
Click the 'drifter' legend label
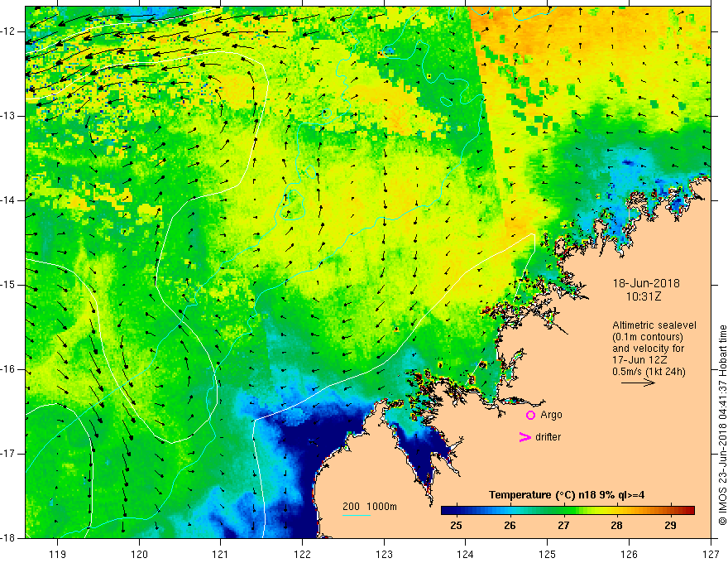(x=548, y=437)
